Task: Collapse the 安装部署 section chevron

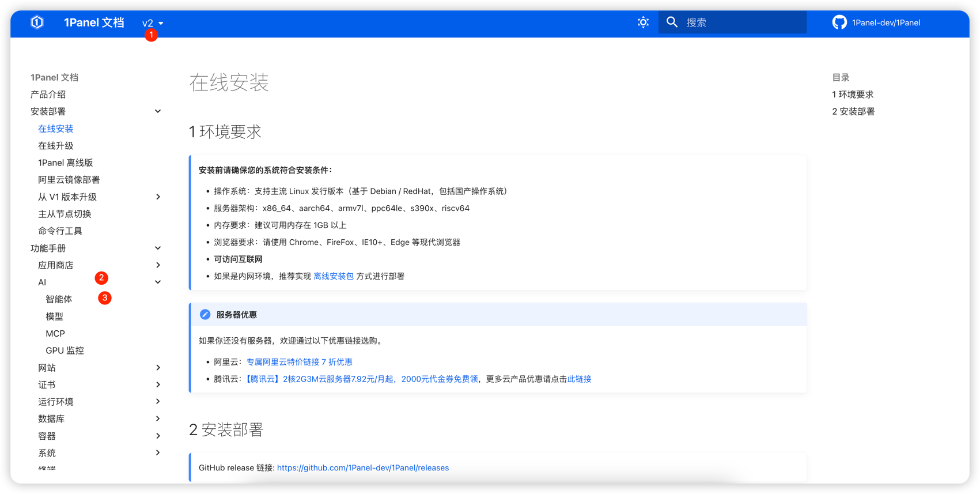Action: (158, 111)
